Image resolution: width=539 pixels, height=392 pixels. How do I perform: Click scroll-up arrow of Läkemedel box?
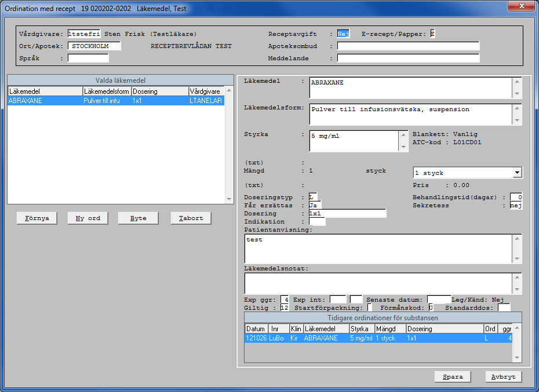click(x=517, y=82)
